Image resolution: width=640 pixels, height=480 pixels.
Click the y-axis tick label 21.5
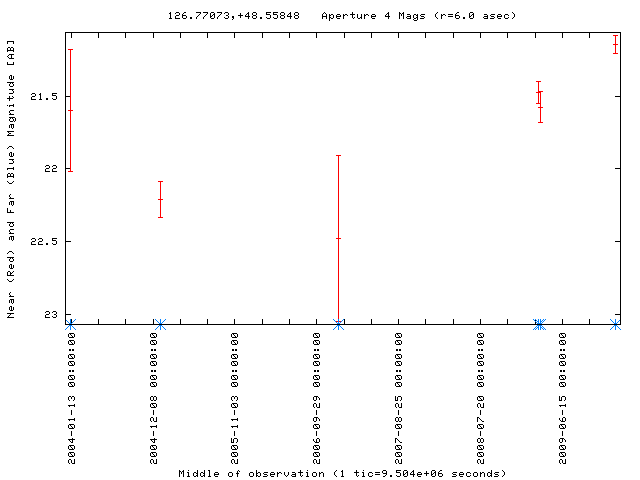[44, 97]
